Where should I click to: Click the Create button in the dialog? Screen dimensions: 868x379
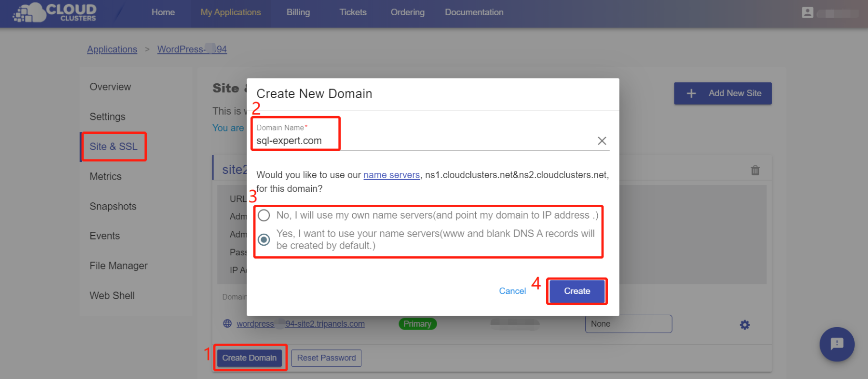tap(577, 291)
